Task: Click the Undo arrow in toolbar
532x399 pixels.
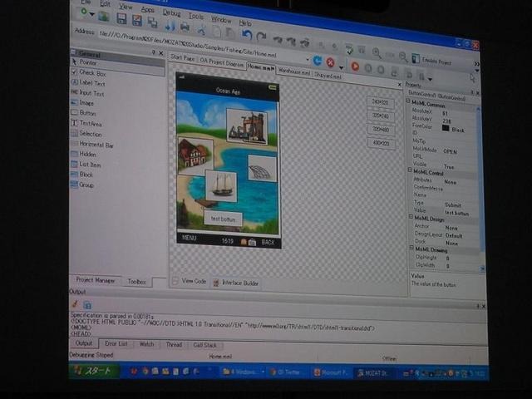Action: 246,37
